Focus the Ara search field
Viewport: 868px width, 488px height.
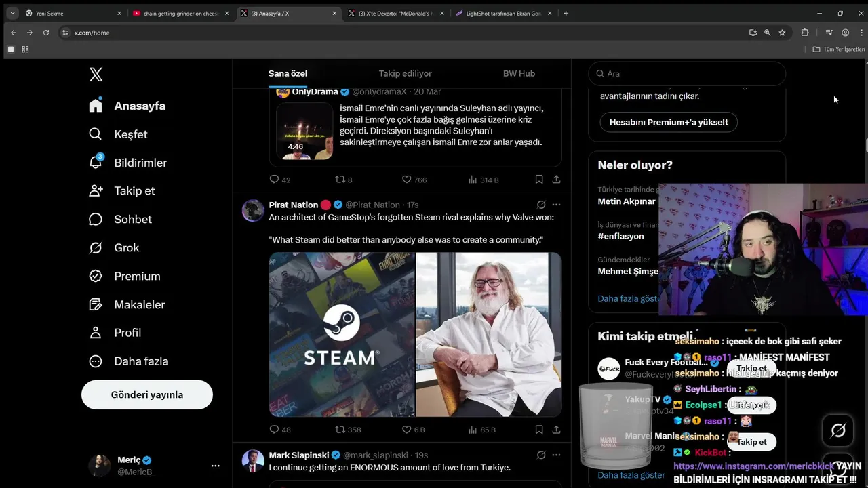click(686, 73)
